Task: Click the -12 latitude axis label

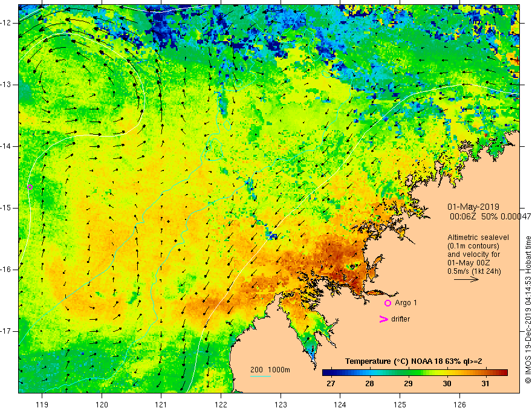Action: [6, 23]
